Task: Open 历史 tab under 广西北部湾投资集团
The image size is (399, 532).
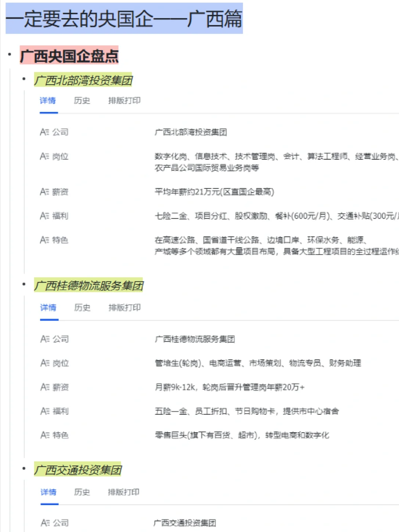Action: [x=82, y=100]
